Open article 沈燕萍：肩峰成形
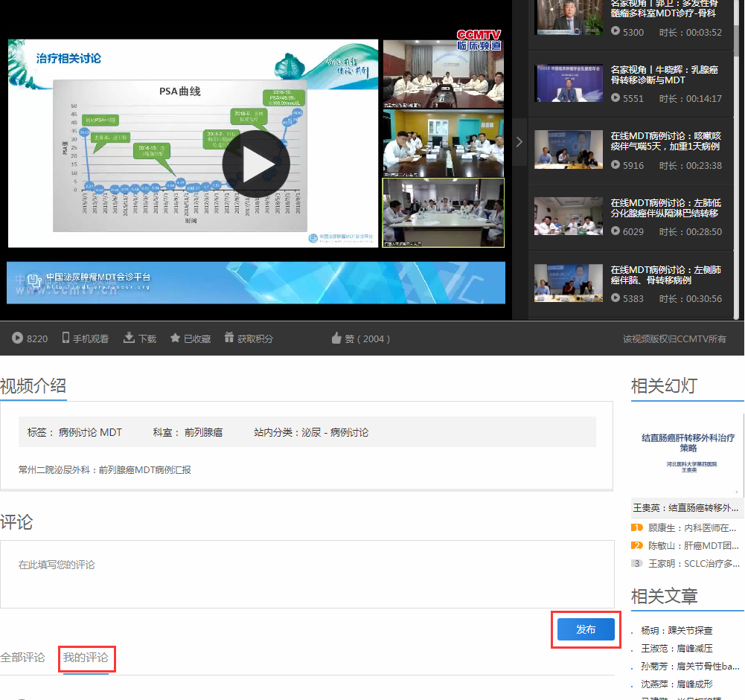745x700 pixels. pyautogui.click(x=677, y=684)
